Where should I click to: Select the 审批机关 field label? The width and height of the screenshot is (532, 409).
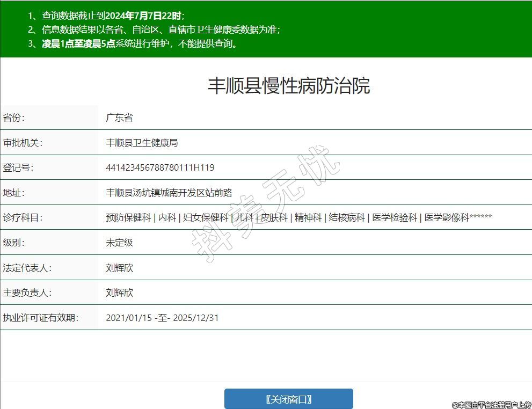(x=23, y=143)
